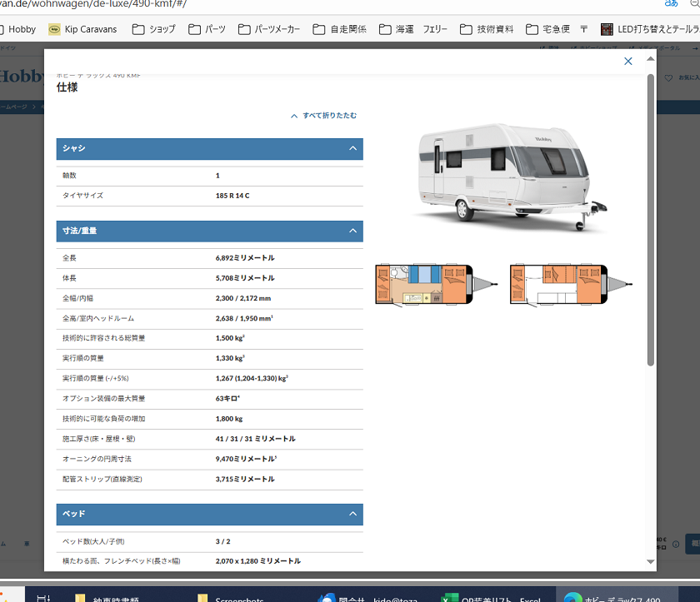The image size is (700, 602).
Task: Select the value 1,800 kg
Action: (229, 419)
